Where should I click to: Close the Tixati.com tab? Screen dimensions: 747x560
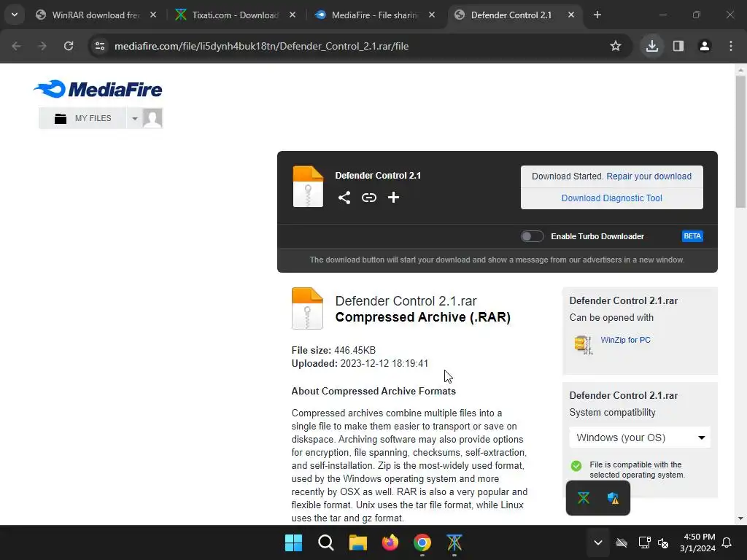pyautogui.click(x=293, y=15)
